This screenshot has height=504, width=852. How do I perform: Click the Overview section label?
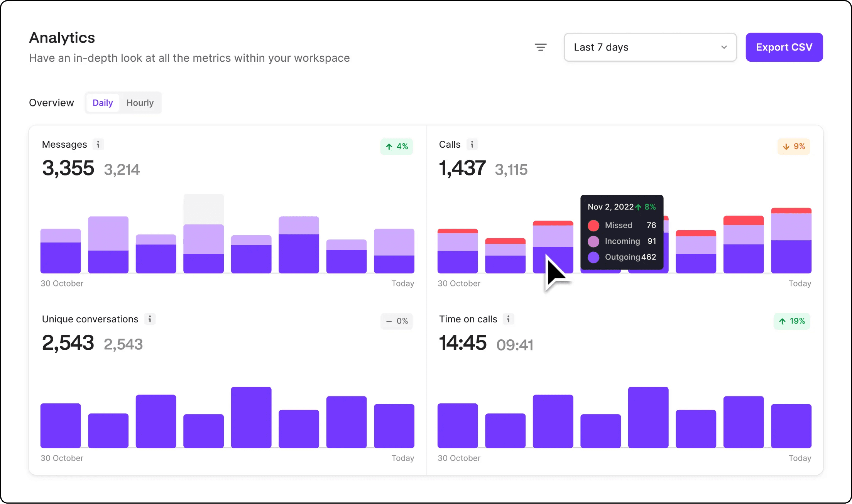[x=51, y=103]
